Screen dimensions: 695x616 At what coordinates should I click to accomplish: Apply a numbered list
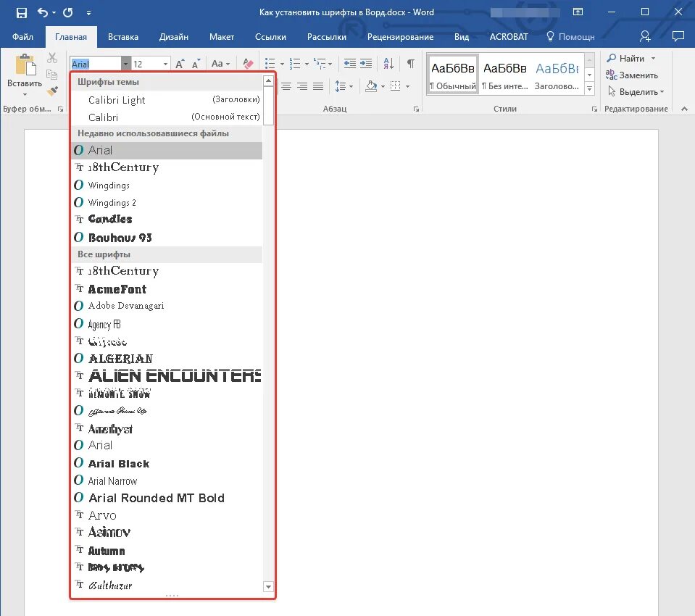pyautogui.click(x=295, y=64)
